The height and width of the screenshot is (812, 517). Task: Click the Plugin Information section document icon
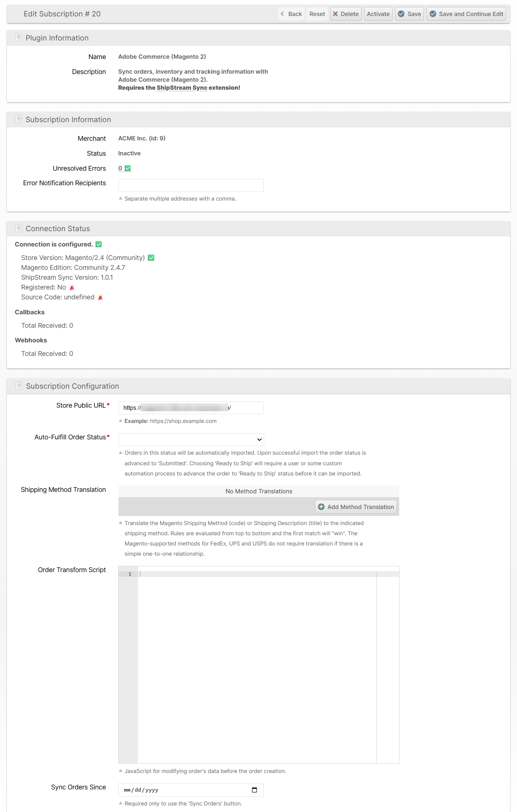(19, 38)
